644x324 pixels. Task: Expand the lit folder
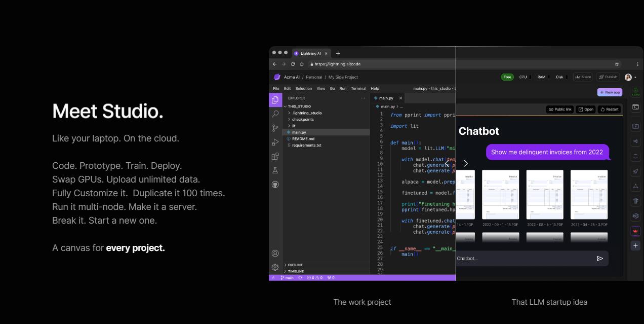coord(292,126)
